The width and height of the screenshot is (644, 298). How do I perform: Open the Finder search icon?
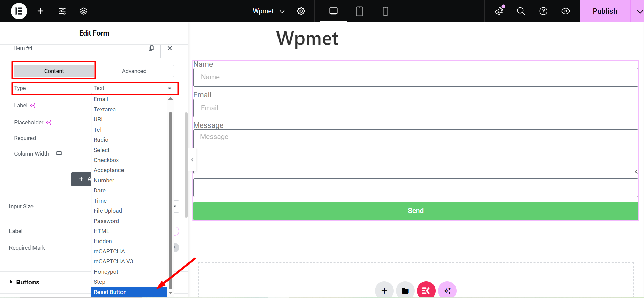(521, 11)
